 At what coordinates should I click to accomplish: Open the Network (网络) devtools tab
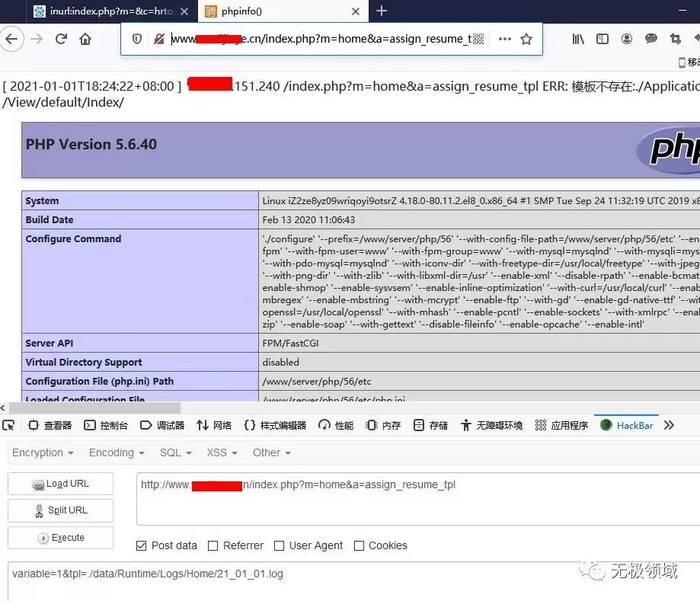pos(214,426)
